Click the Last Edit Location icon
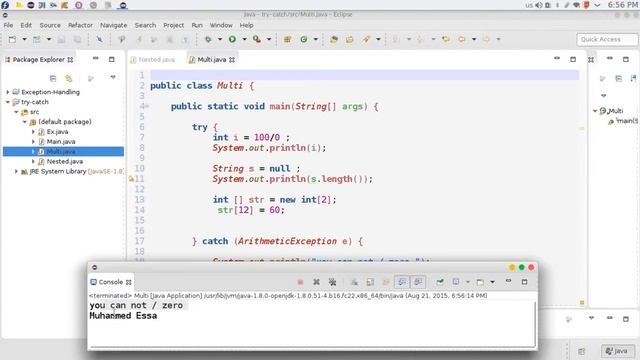640x360 pixels. coord(446,39)
